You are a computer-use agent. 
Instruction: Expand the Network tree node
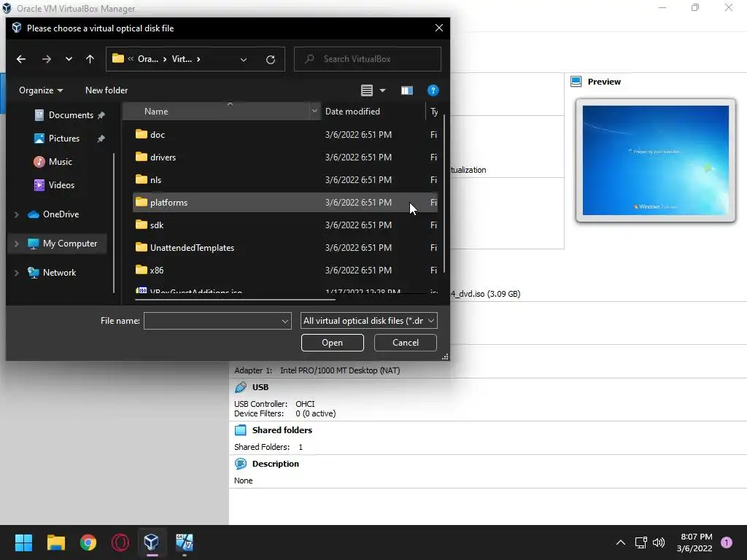pos(17,273)
